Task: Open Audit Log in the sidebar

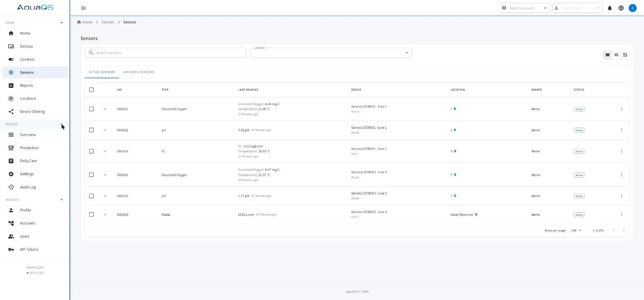Action: click(35, 187)
